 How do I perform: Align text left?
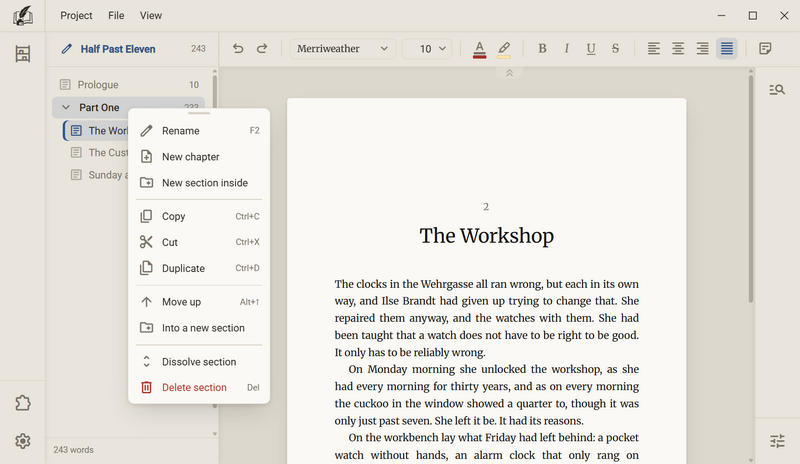654,48
